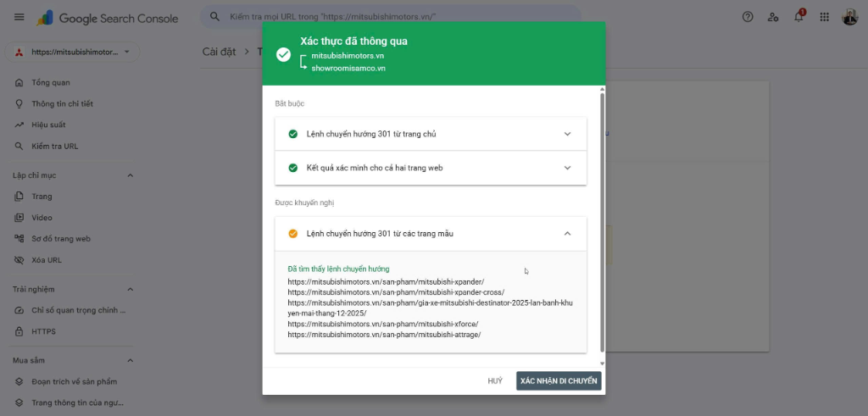
Task: Click the mitsubishi-xforce redirect URL
Action: (383, 324)
